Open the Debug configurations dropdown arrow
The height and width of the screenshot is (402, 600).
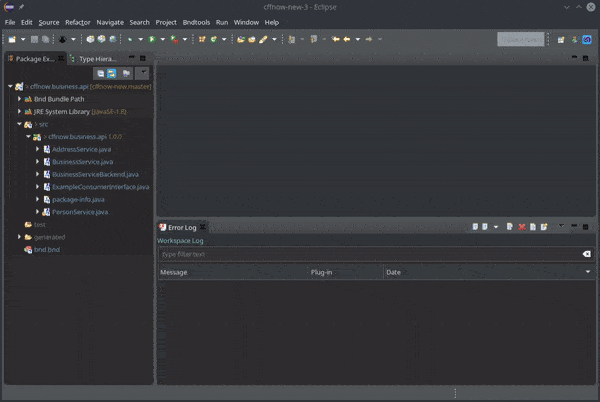point(73,39)
